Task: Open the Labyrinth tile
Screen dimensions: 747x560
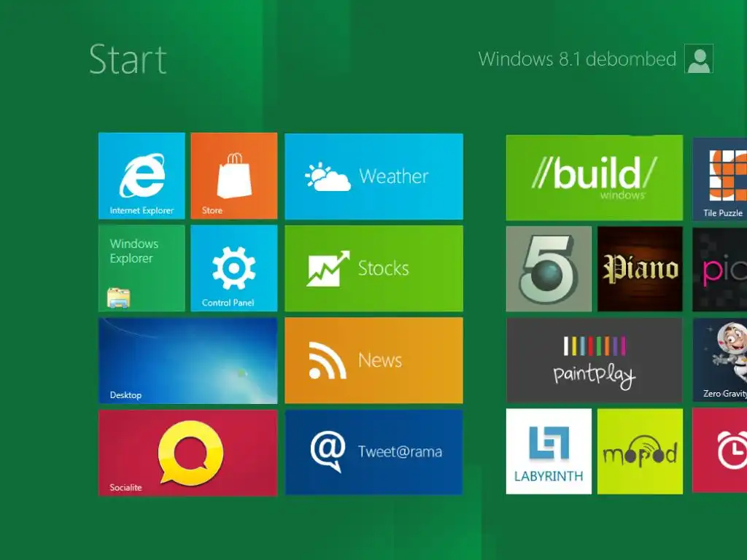Action: [x=549, y=451]
